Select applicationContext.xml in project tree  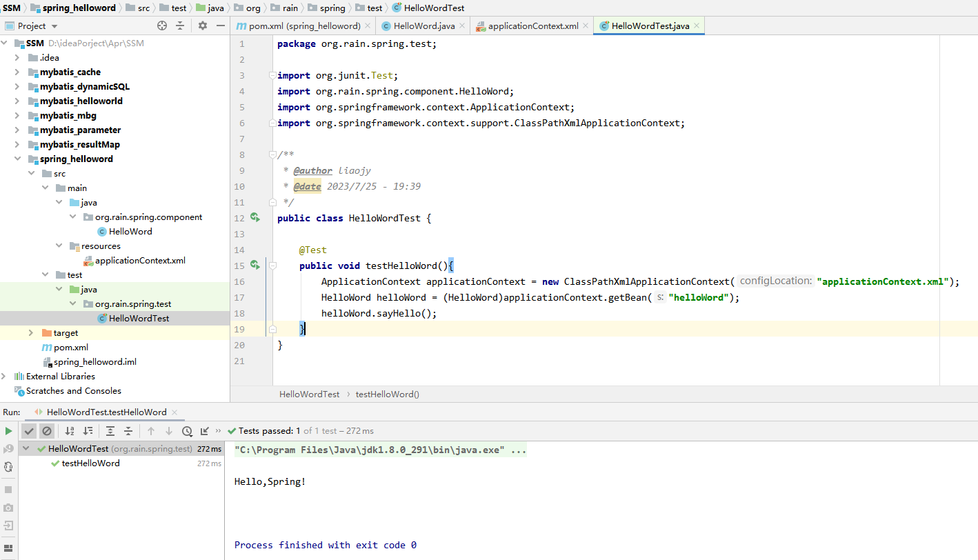[140, 260]
